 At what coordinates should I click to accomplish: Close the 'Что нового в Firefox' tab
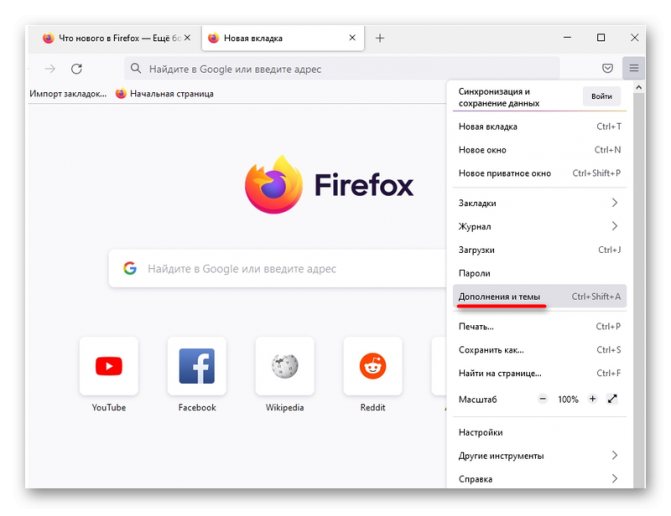(x=187, y=38)
